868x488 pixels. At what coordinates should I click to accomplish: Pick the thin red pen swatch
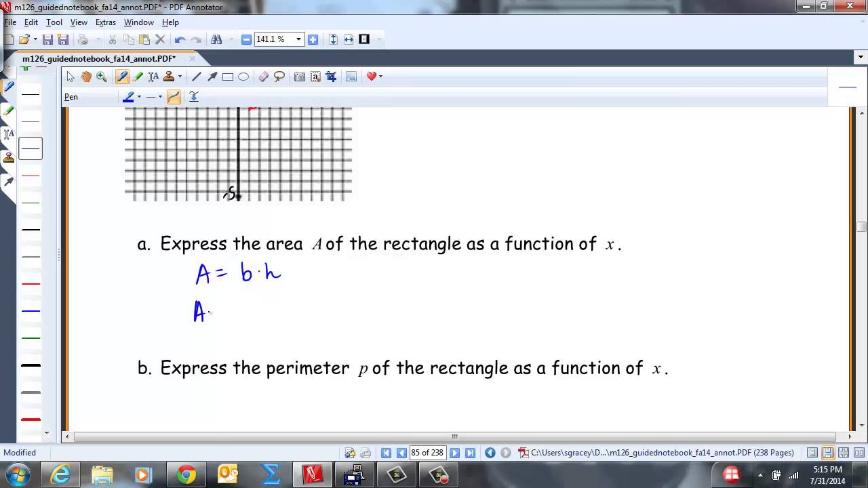(31, 176)
